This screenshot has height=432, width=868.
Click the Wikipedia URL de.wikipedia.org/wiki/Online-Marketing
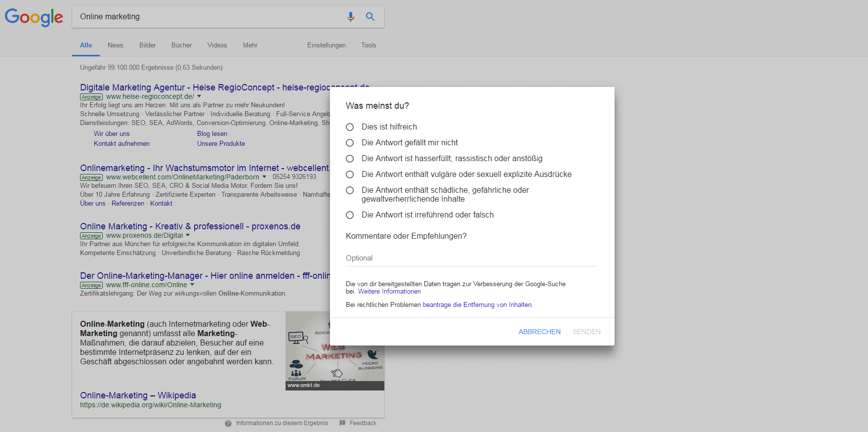pos(151,405)
